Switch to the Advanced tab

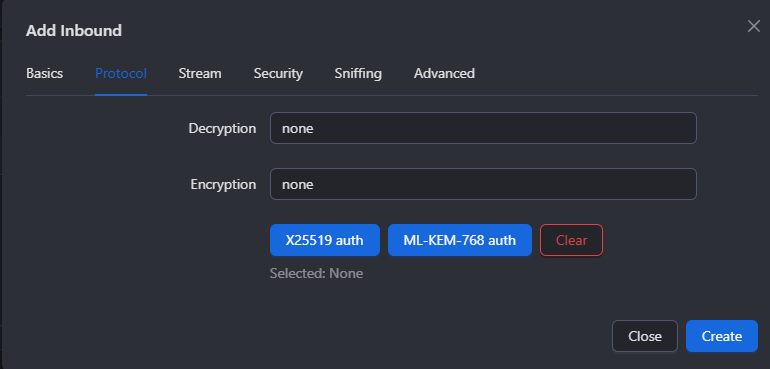pyautogui.click(x=444, y=74)
